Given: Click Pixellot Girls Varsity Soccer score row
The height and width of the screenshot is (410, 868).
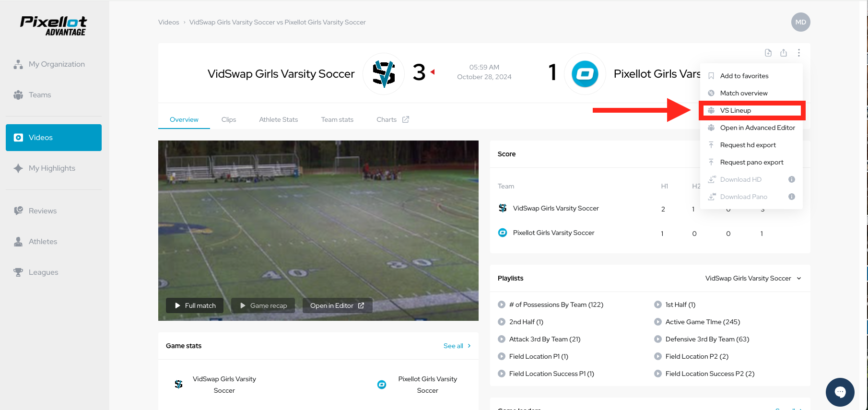Looking at the screenshot, I should click(x=650, y=233).
